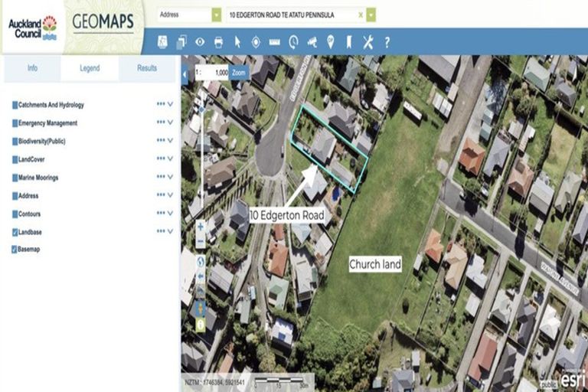Click the Marine Moorings layer name
The height and width of the screenshot is (392, 588).
coord(38,178)
